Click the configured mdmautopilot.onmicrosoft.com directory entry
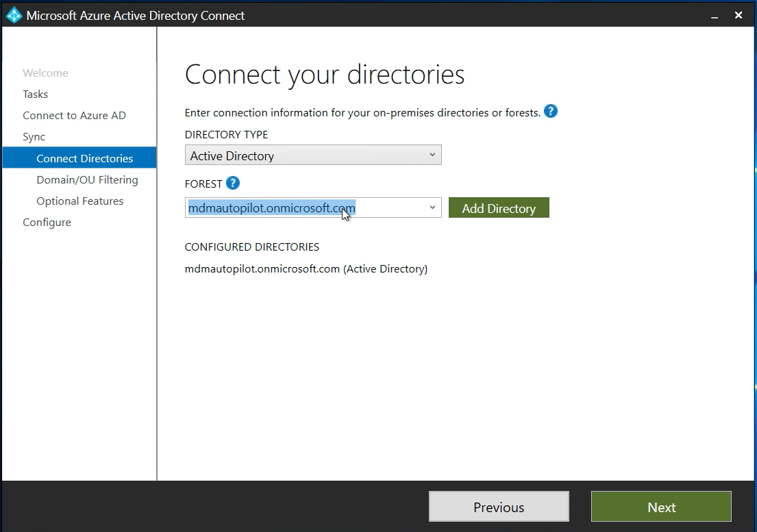Viewport: 757px width, 532px height. point(306,269)
